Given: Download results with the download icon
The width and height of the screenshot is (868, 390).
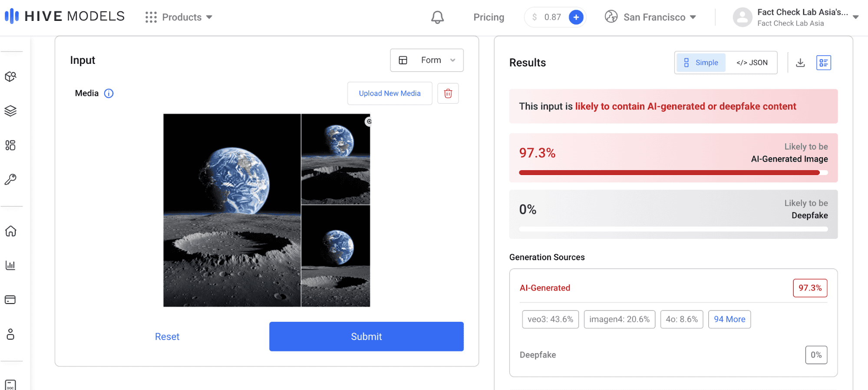Looking at the screenshot, I should point(800,63).
